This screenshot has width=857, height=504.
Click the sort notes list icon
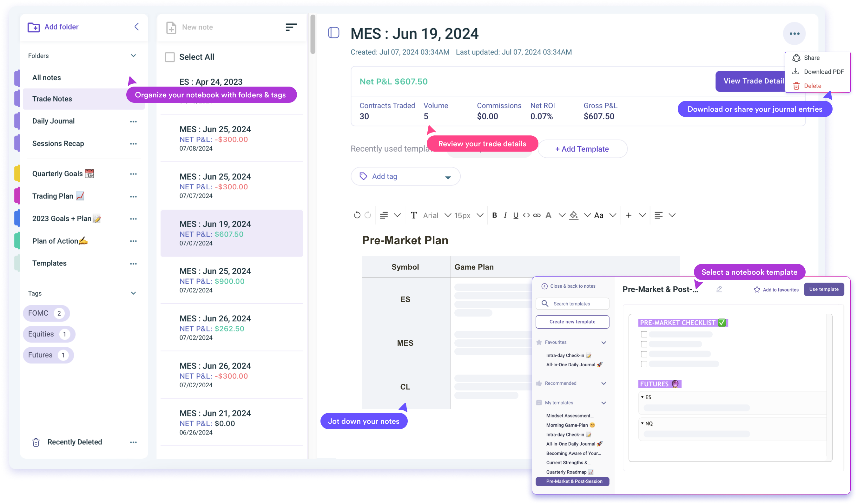(x=291, y=27)
